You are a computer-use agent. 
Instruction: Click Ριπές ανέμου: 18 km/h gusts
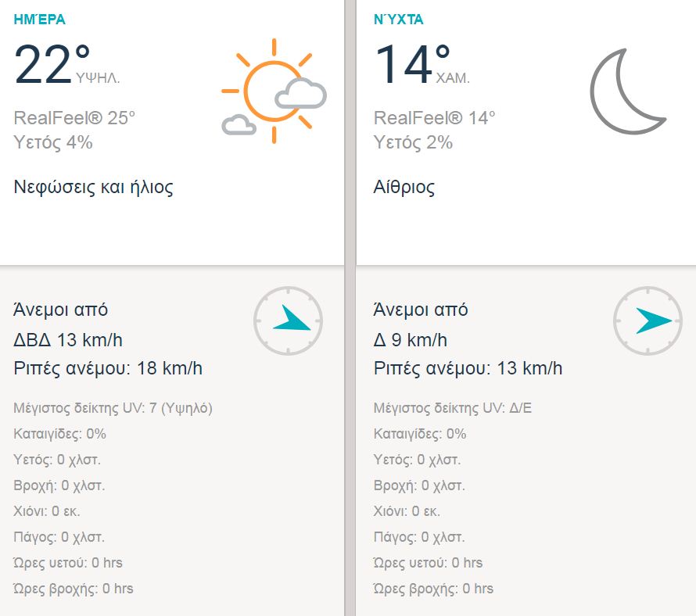[108, 368]
